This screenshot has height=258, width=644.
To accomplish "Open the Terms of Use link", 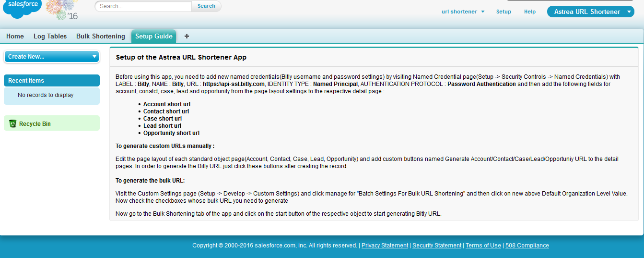I will (483, 246).
